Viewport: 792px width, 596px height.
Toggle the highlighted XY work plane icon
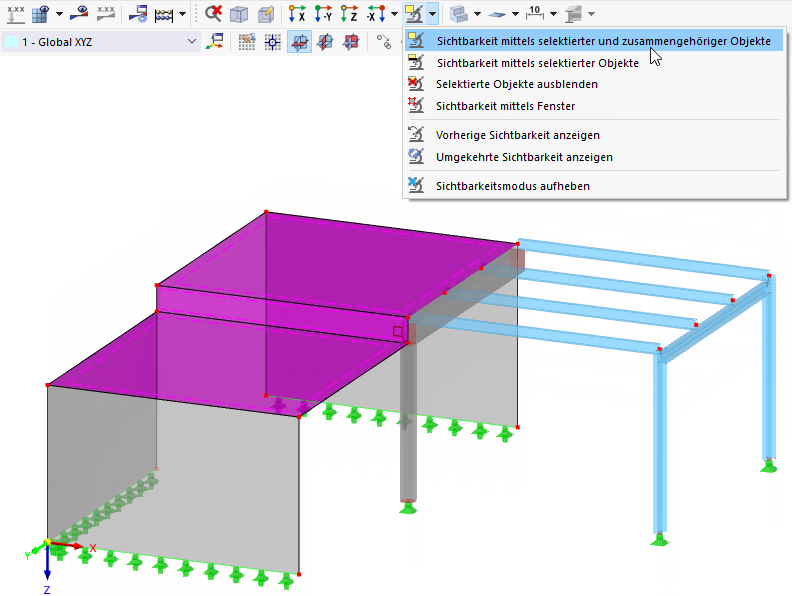(x=299, y=42)
